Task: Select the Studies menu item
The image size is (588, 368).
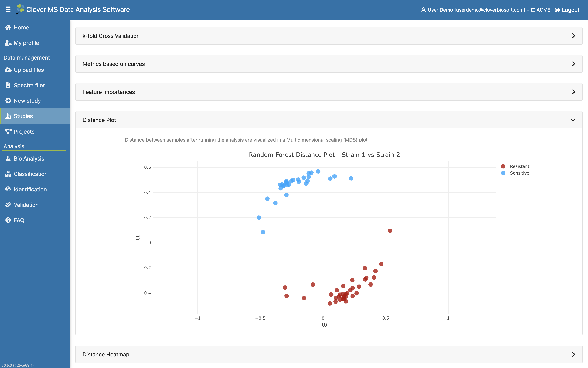Action: tap(35, 116)
